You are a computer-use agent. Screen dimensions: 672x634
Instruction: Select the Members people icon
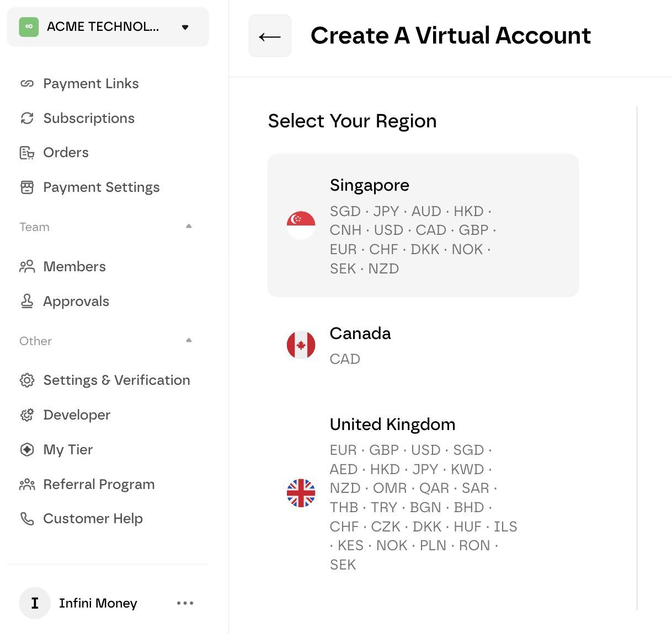pyautogui.click(x=26, y=266)
